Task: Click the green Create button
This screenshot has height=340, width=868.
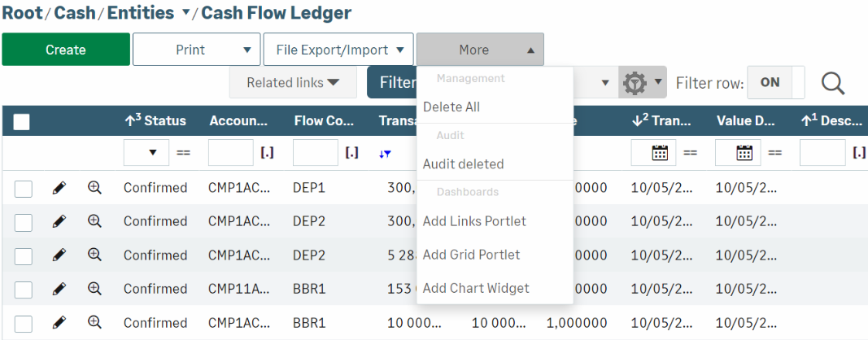Action: (66, 50)
